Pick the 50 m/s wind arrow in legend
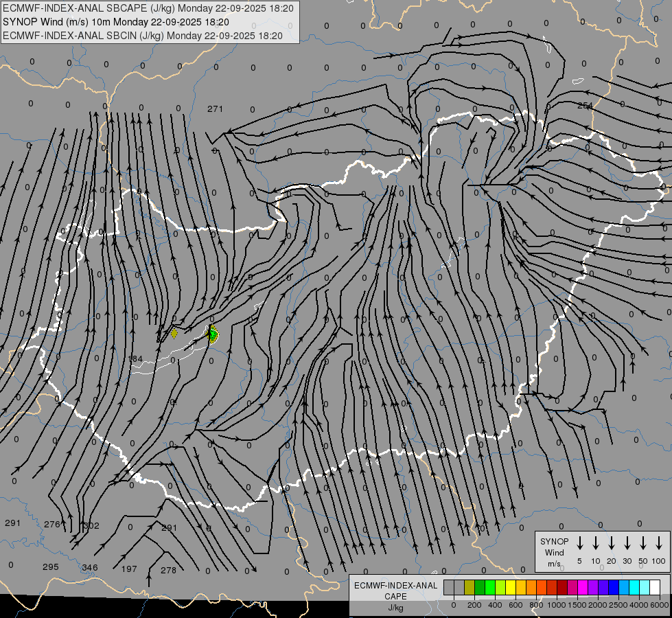 [x=643, y=543]
